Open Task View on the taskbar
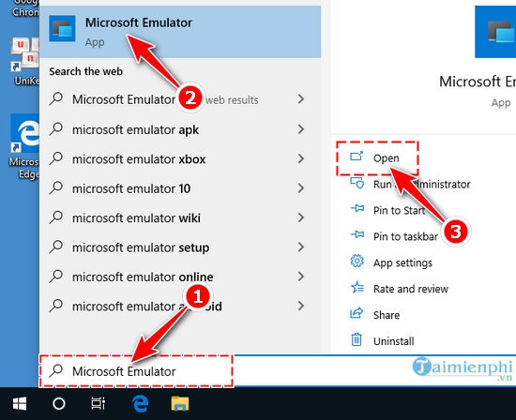 tap(99, 403)
